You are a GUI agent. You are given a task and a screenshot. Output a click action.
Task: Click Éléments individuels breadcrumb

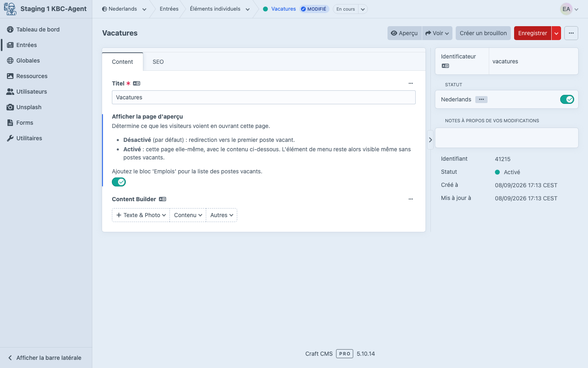pyautogui.click(x=215, y=9)
